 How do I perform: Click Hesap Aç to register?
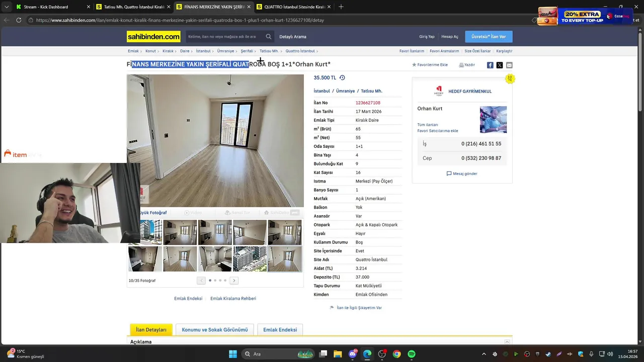point(450,37)
